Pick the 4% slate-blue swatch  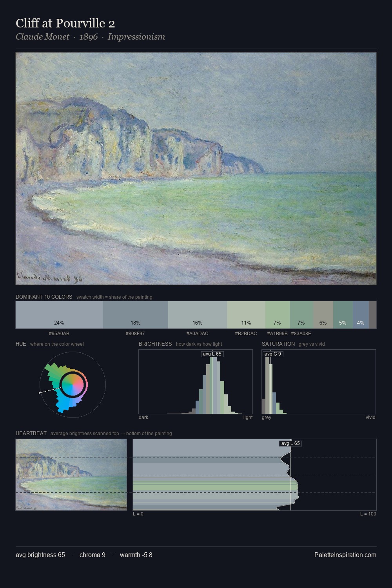click(361, 315)
